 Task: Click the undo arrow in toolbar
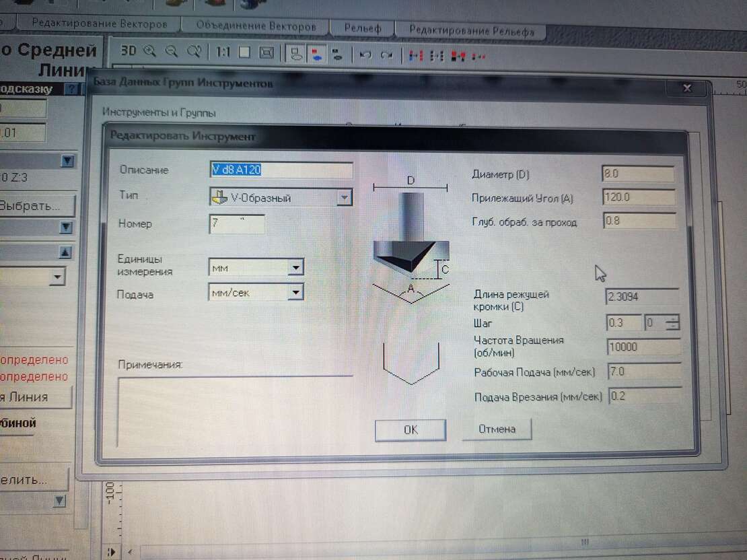coord(365,55)
